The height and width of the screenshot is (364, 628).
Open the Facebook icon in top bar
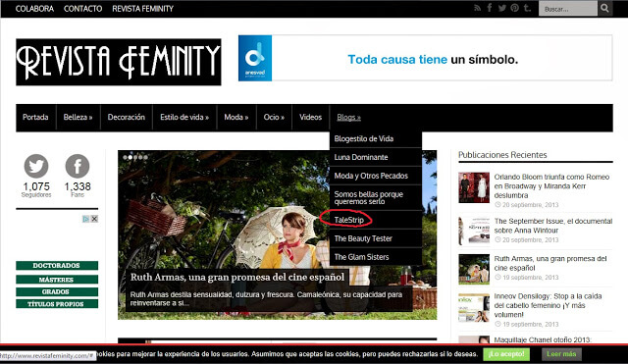pyautogui.click(x=490, y=8)
